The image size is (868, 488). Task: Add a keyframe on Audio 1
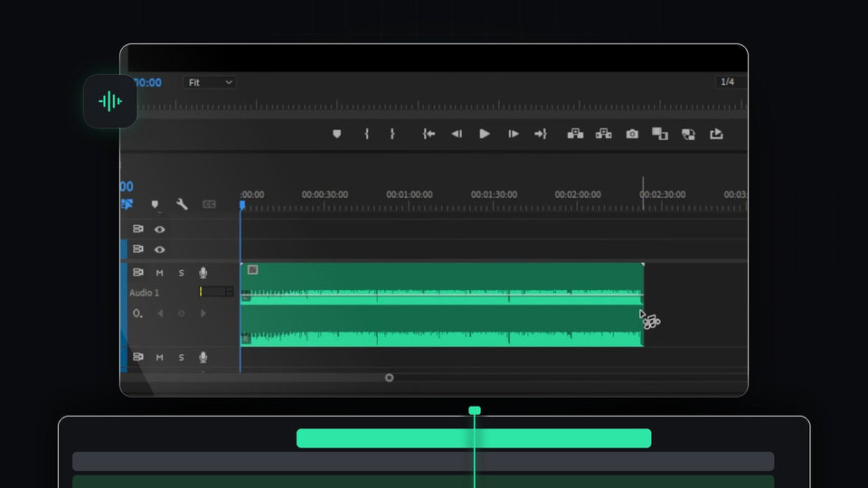[x=181, y=314]
